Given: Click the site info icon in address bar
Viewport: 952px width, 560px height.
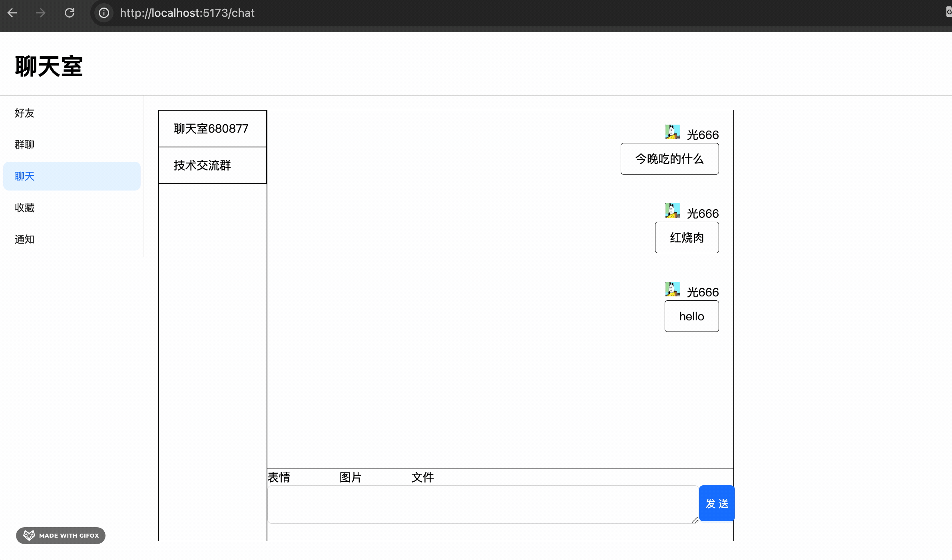Looking at the screenshot, I should tap(104, 13).
